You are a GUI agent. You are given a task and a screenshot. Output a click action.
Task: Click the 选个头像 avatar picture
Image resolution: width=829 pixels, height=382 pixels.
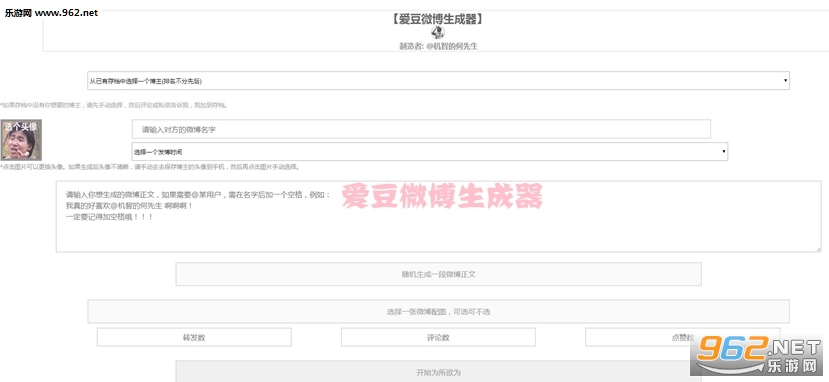point(21,140)
